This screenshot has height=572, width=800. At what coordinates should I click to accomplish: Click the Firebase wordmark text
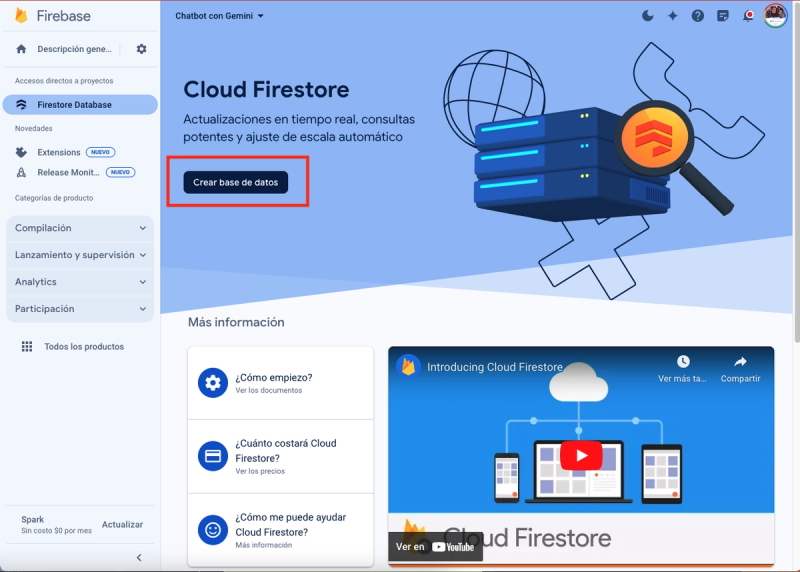pos(63,16)
